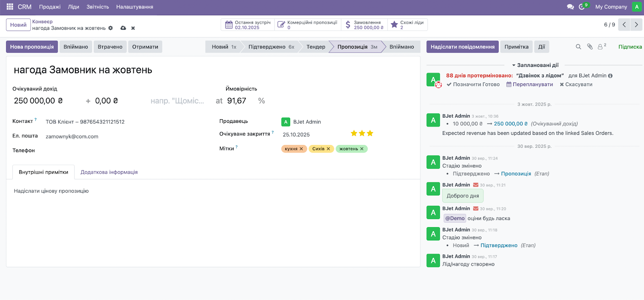Open the apps grid menu icon
This screenshot has width=644, height=300.
tap(10, 7)
